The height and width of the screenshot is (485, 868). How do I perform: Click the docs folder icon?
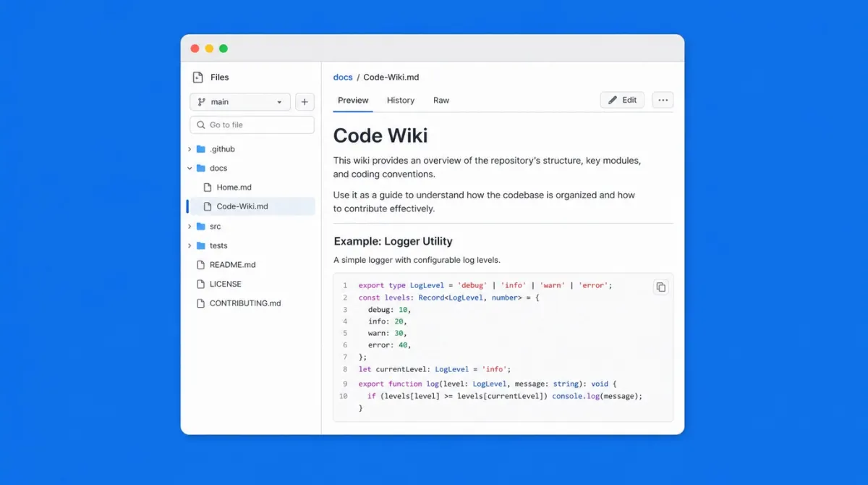(201, 168)
